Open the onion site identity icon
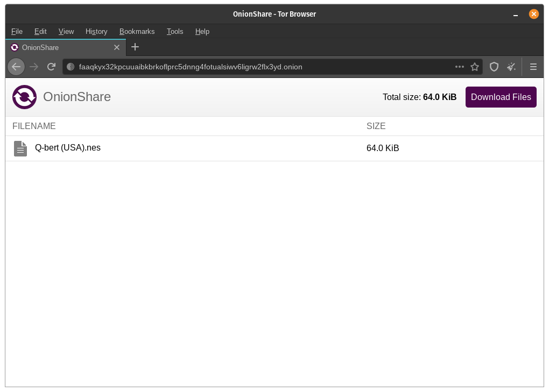 click(71, 67)
